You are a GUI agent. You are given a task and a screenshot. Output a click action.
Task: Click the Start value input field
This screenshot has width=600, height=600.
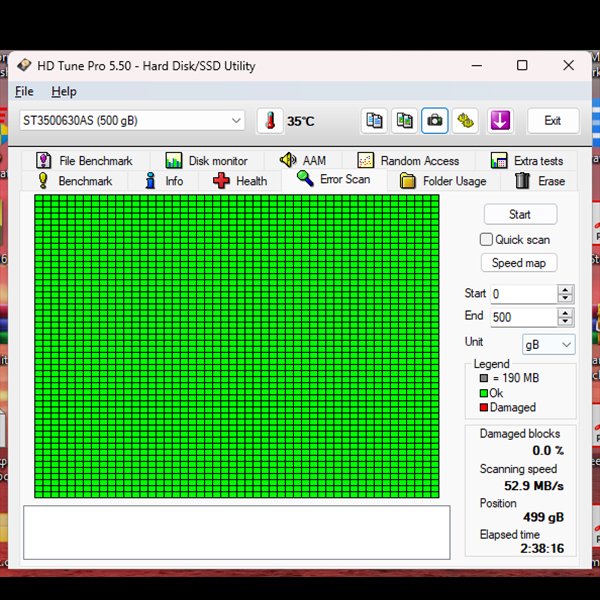tap(524, 294)
